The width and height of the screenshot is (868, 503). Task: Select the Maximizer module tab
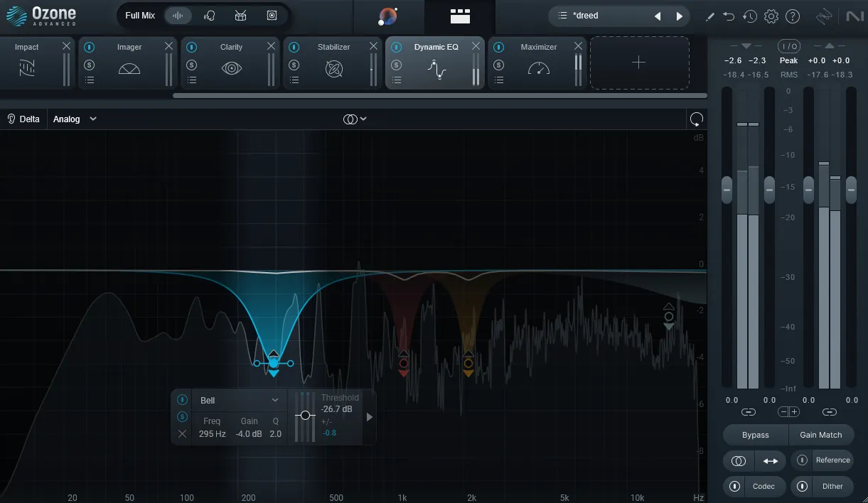tap(537, 63)
